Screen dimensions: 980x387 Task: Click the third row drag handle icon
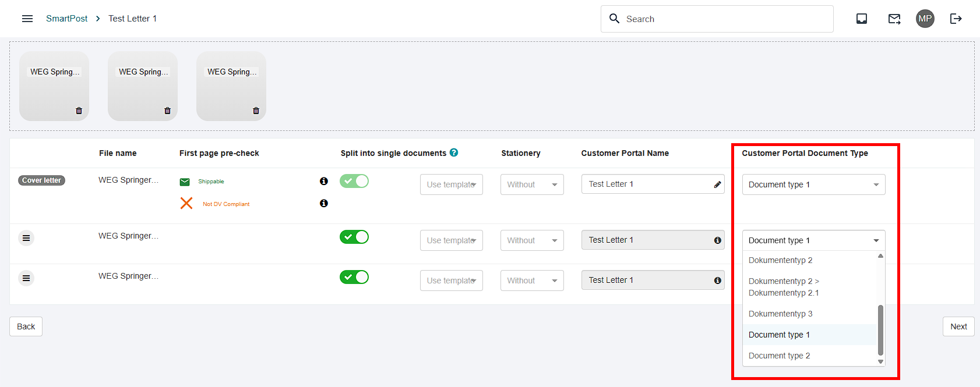click(x=26, y=278)
